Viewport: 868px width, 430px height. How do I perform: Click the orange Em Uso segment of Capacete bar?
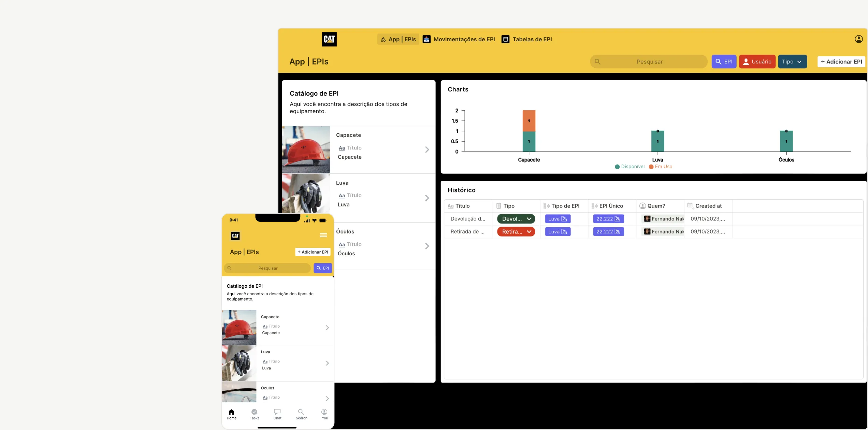[x=529, y=121]
